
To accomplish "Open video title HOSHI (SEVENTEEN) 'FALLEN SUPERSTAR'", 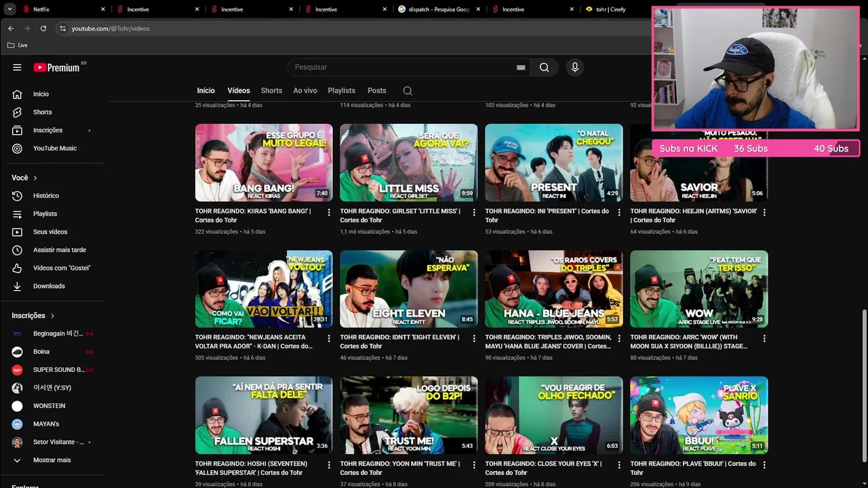I will (252, 468).
